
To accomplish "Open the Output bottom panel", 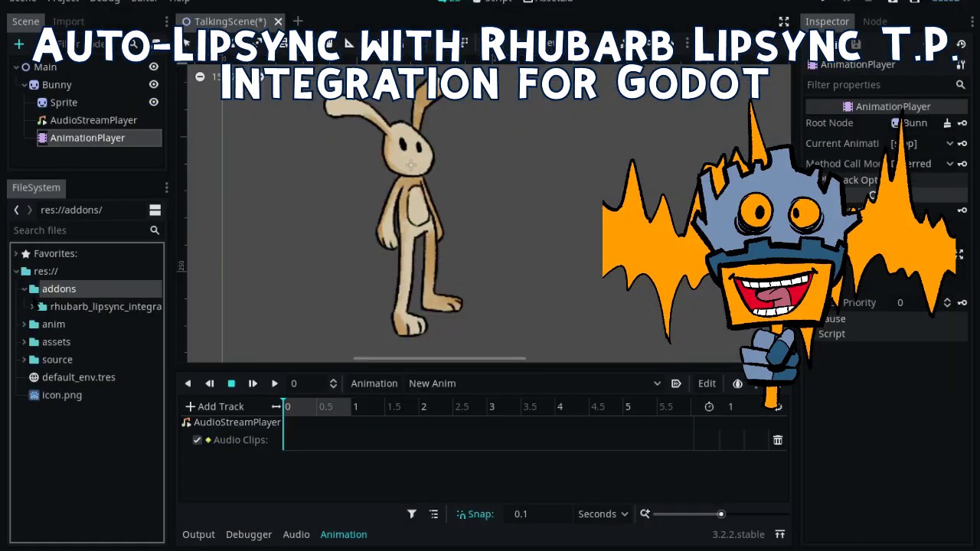I will coord(198,534).
